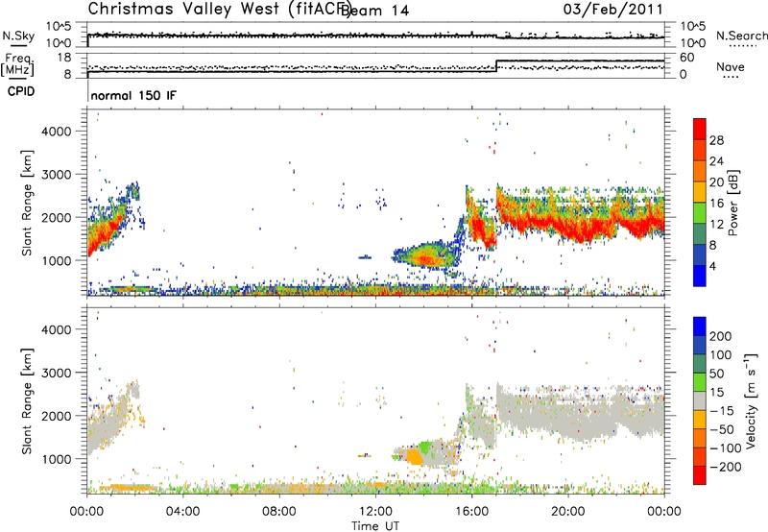Click the 'Velocity [m s-1]' colorbar title
Image resolution: width=768 pixels, height=532 pixels.
point(751,400)
